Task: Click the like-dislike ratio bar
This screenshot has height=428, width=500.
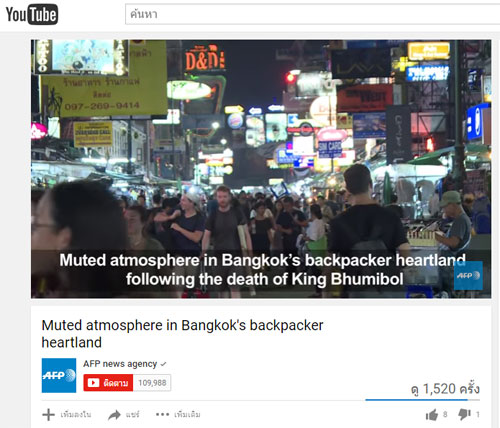Action: coord(422,400)
